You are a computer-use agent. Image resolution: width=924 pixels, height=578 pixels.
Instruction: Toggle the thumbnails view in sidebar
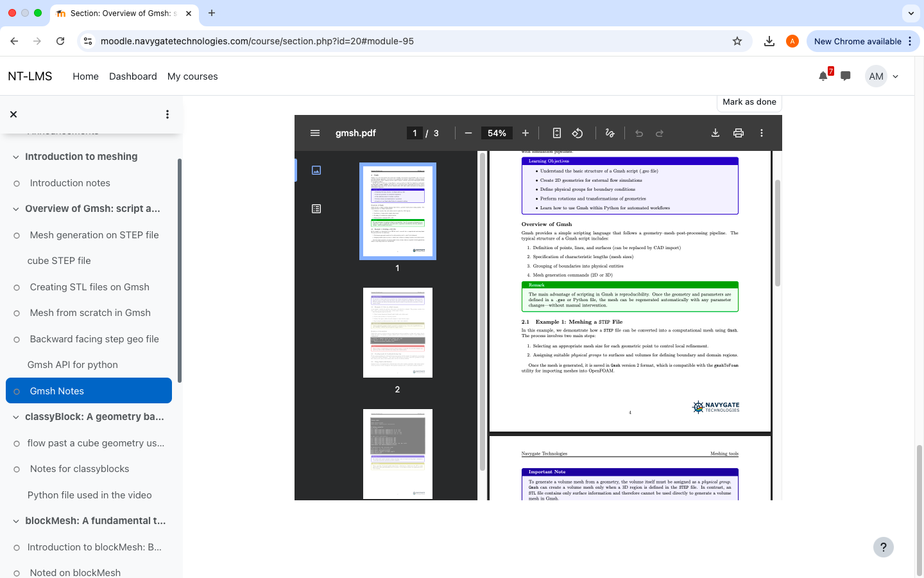pyautogui.click(x=316, y=170)
